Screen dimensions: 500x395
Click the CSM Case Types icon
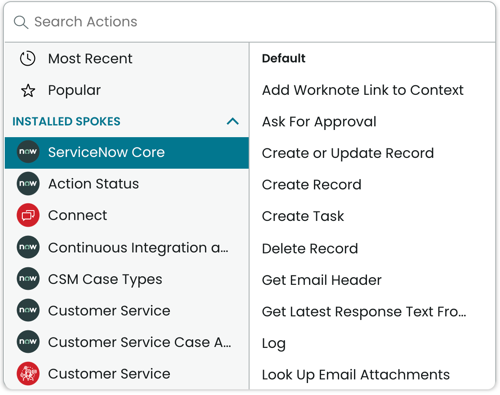tap(28, 278)
